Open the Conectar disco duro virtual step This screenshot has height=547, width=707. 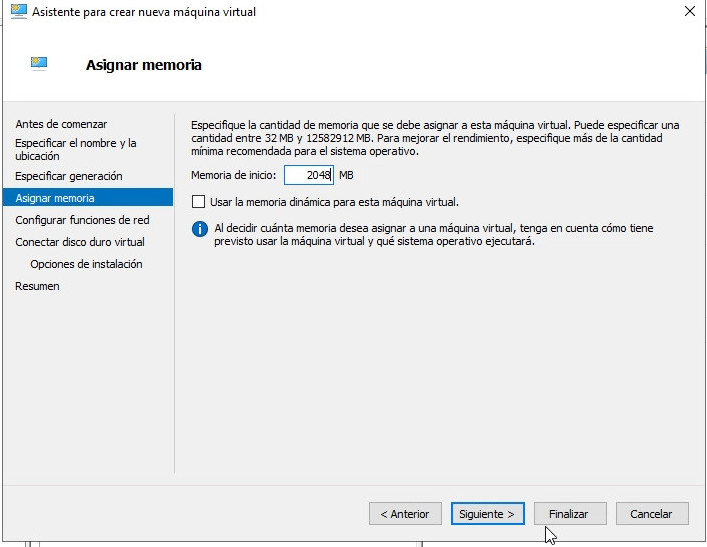(x=80, y=242)
